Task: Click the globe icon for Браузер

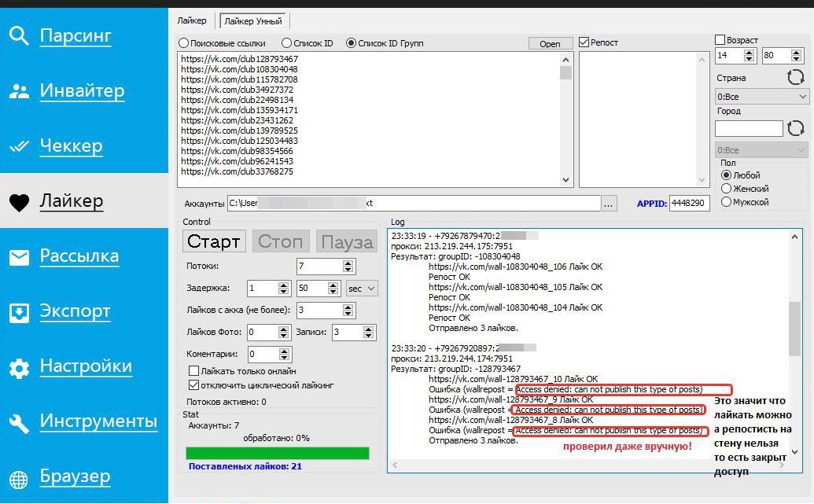Action: pos(19,477)
